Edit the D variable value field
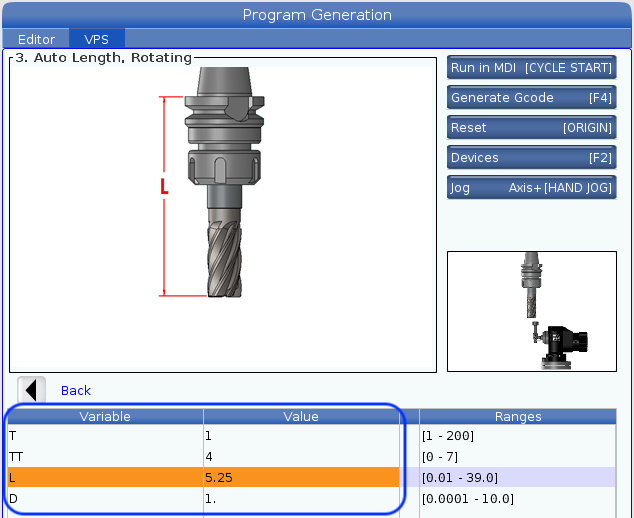 click(301, 498)
